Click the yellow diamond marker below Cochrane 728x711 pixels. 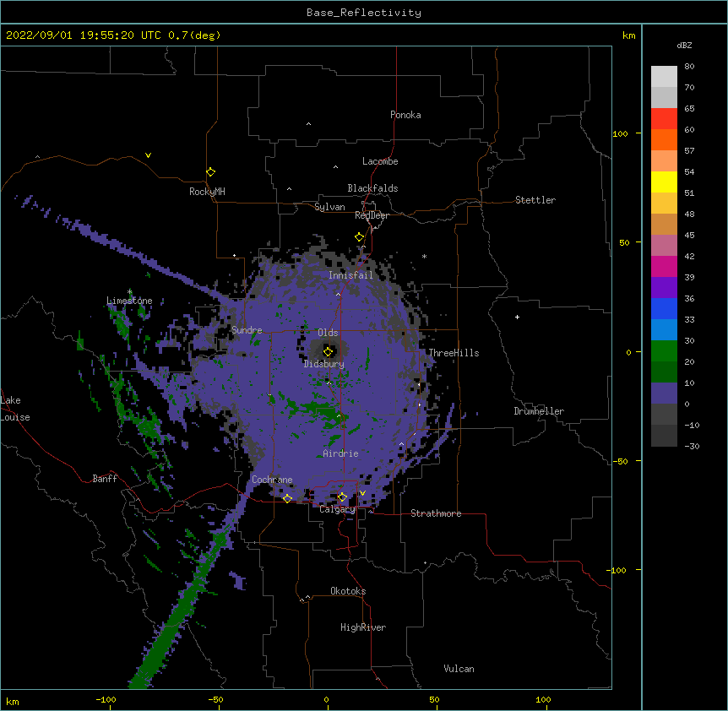pos(287,498)
